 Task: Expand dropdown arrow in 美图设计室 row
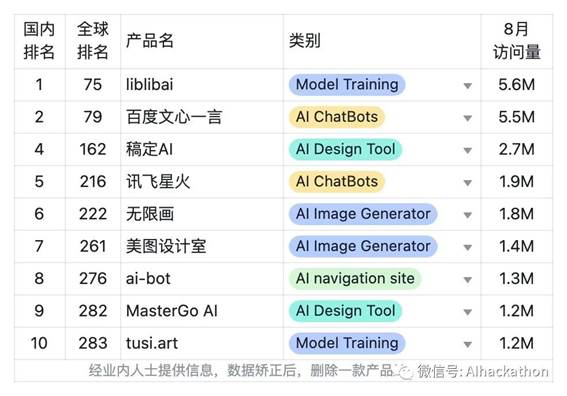(x=468, y=247)
